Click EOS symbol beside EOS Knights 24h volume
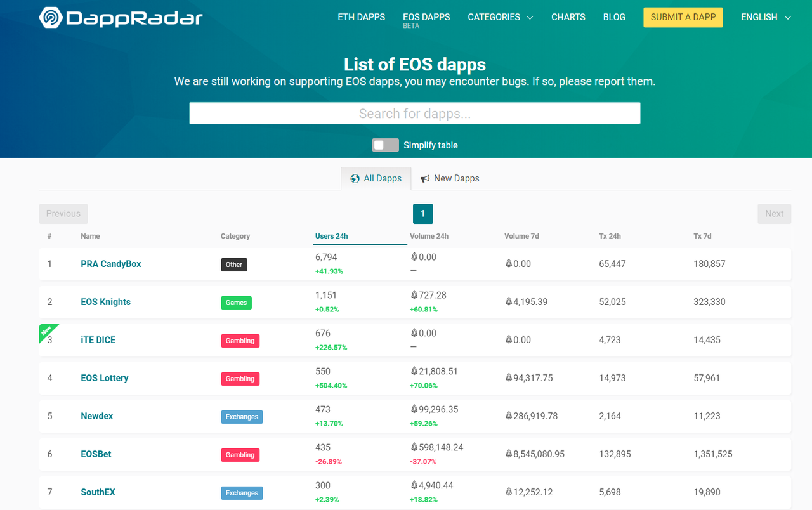812x510 pixels. (x=414, y=295)
